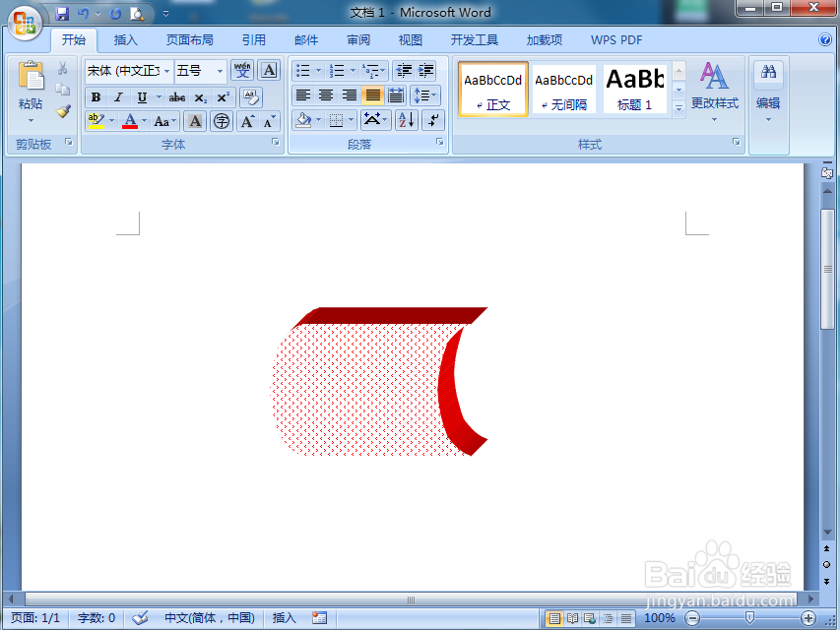Screen dimensions: 840x630
Task: Toggle superscript formatting
Action: tap(223, 97)
